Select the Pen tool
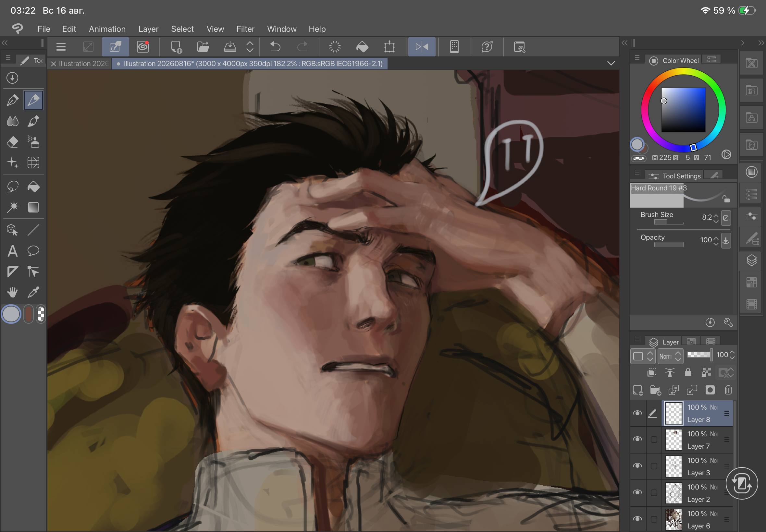 [13, 100]
